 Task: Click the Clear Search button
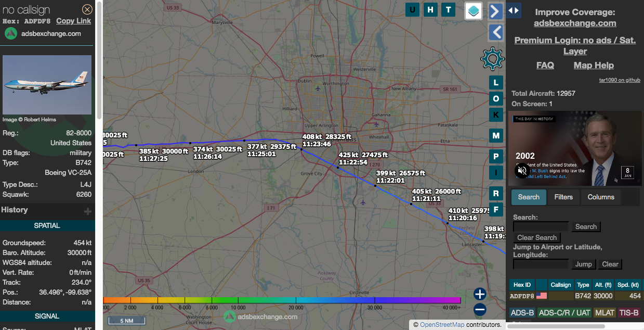(x=537, y=237)
